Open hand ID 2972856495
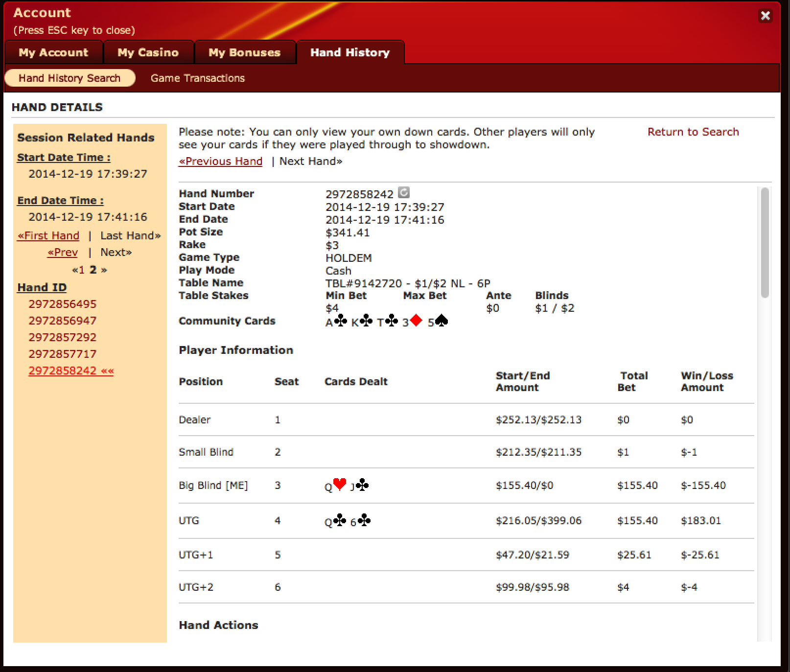Viewport: 790px width, 672px height. coord(63,304)
